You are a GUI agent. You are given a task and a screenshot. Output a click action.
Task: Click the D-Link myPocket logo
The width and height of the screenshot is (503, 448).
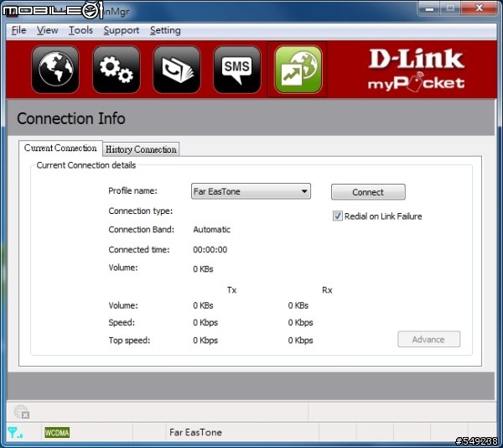pos(416,70)
